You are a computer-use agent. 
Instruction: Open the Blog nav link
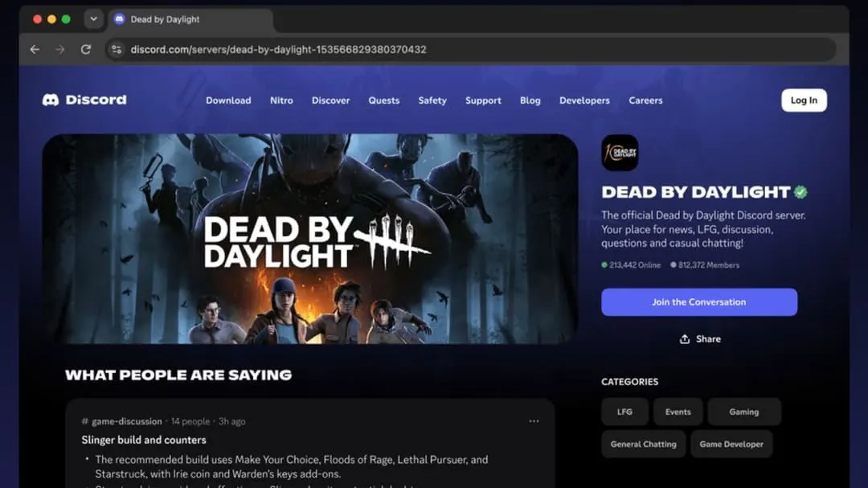point(530,100)
